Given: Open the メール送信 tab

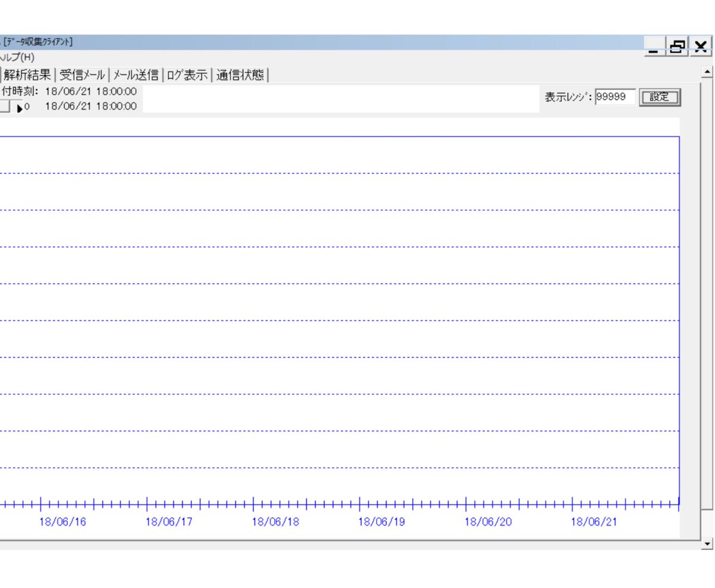Looking at the screenshot, I should coord(136,75).
